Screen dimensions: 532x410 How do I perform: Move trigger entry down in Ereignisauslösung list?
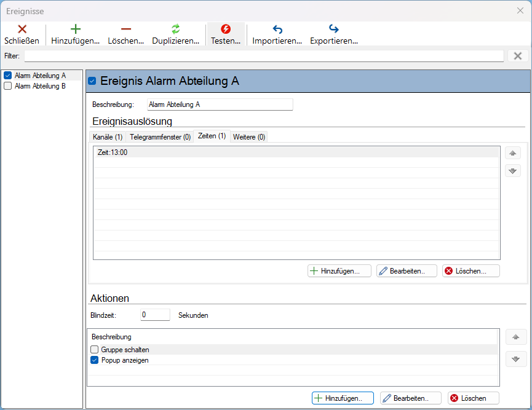[513, 171]
